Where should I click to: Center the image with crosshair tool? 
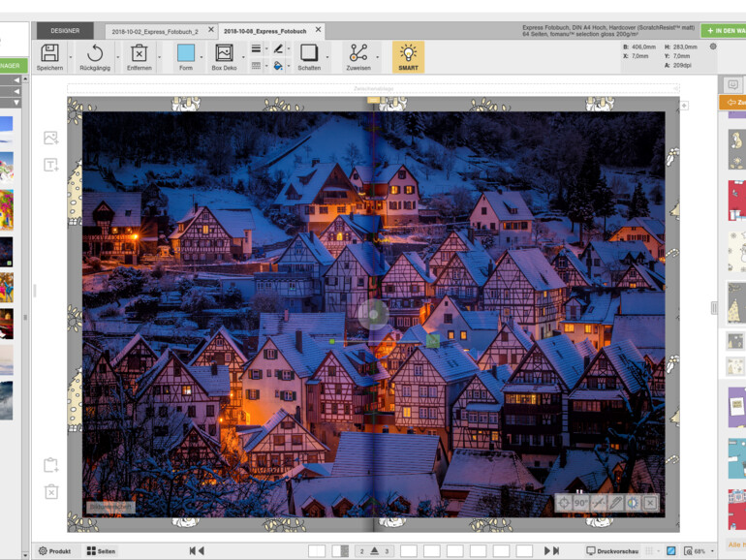[x=564, y=503]
